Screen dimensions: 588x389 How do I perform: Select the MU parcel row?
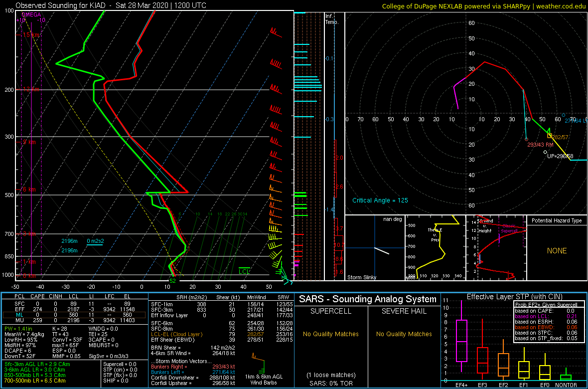[x=74, y=320]
